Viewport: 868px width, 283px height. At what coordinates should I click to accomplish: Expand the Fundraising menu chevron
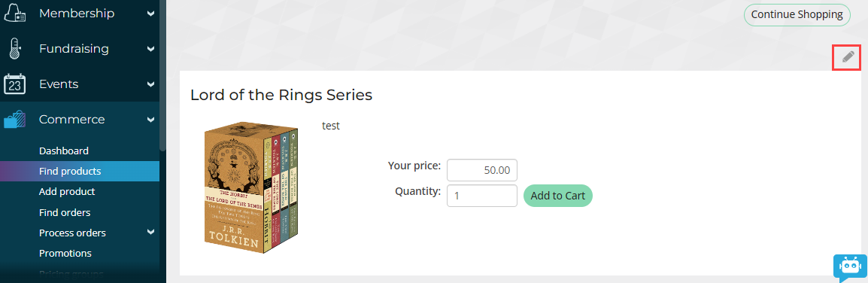(151, 49)
